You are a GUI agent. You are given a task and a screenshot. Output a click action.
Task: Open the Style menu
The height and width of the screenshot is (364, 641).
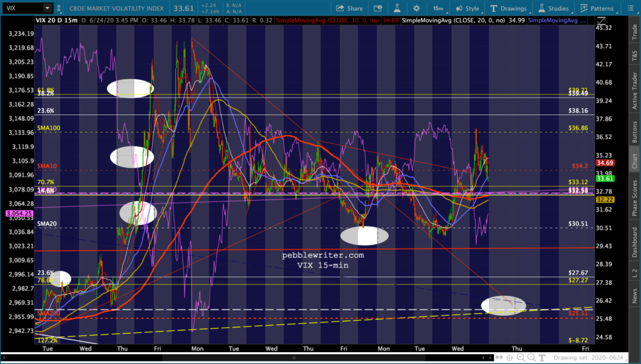466,8
